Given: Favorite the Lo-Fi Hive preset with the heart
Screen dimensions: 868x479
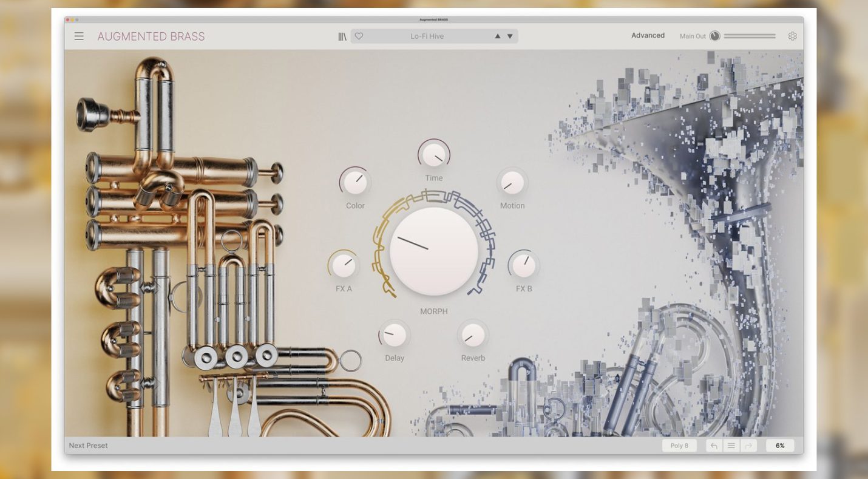Looking at the screenshot, I should tap(359, 36).
